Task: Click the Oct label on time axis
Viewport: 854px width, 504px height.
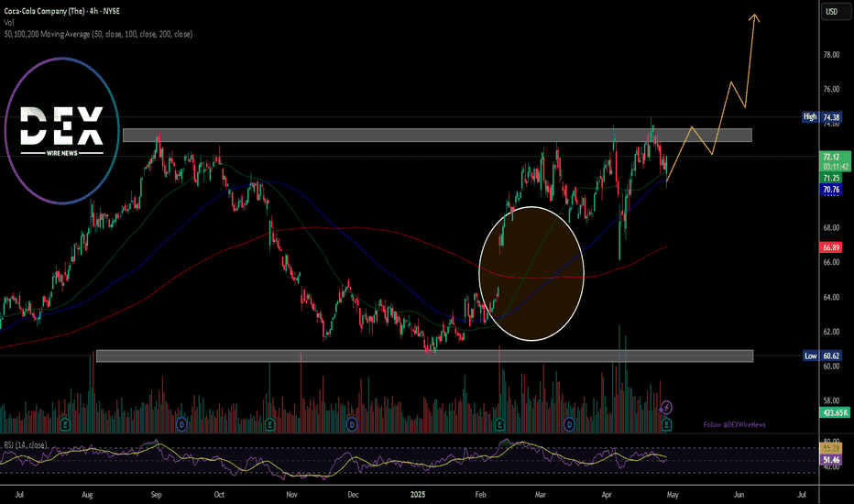Action: point(219,495)
